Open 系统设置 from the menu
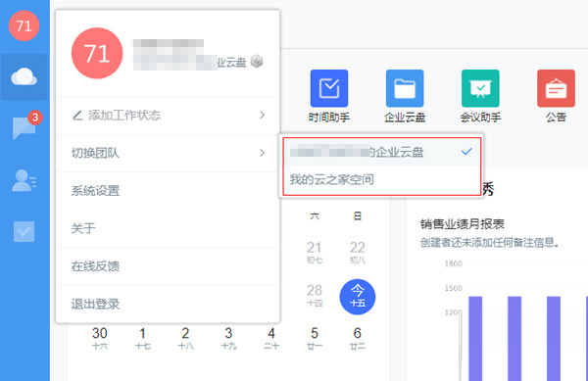This screenshot has height=381, width=588. pyautogui.click(x=168, y=191)
